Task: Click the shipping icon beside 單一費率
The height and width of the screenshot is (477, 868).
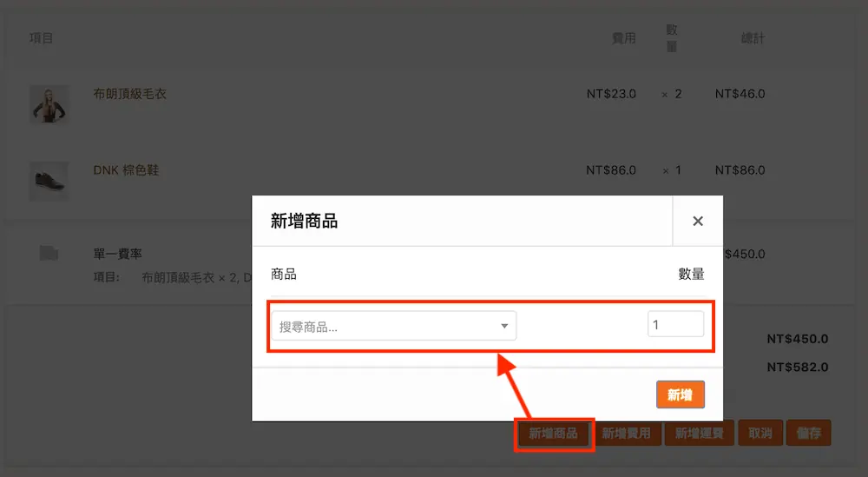Action: click(x=49, y=254)
